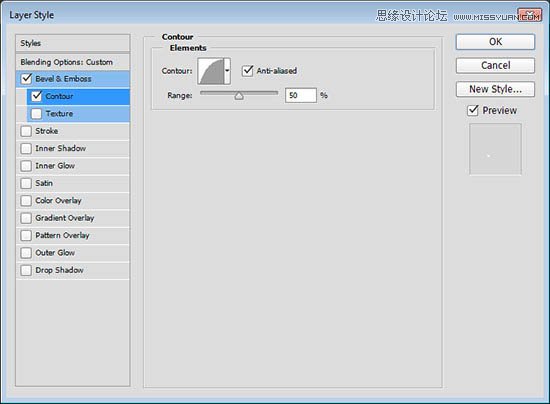Enable the Satin checkbox
550x404 pixels.
pos(26,183)
